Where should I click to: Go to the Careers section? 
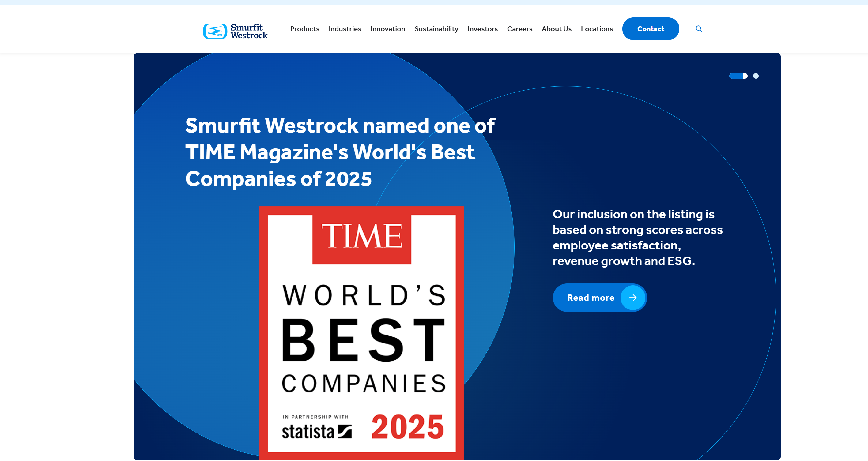[519, 29]
